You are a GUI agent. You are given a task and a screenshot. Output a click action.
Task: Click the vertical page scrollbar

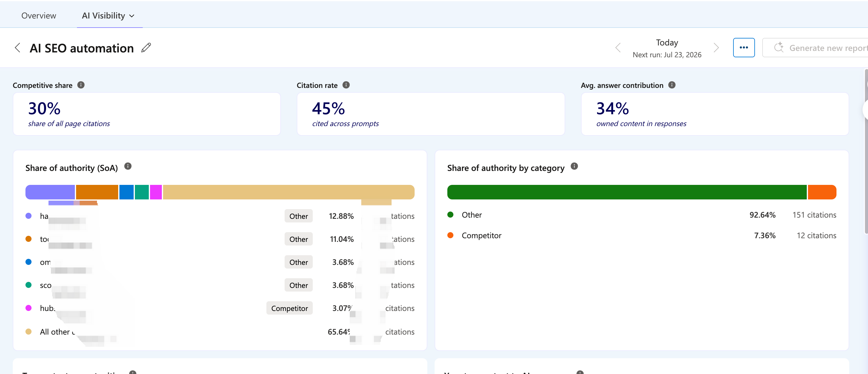866,152
